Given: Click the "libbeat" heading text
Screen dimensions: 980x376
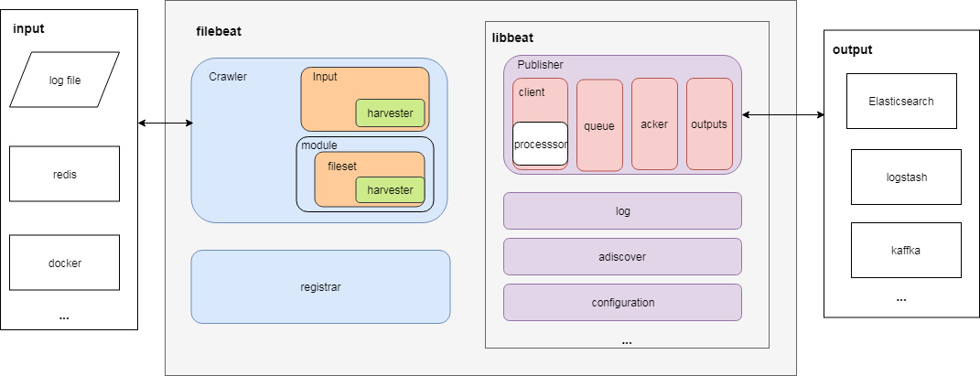Looking at the screenshot, I should [512, 38].
